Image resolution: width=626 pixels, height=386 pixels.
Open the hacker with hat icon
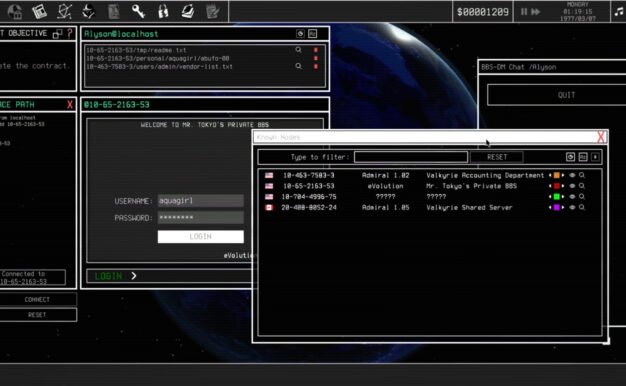coord(89,11)
